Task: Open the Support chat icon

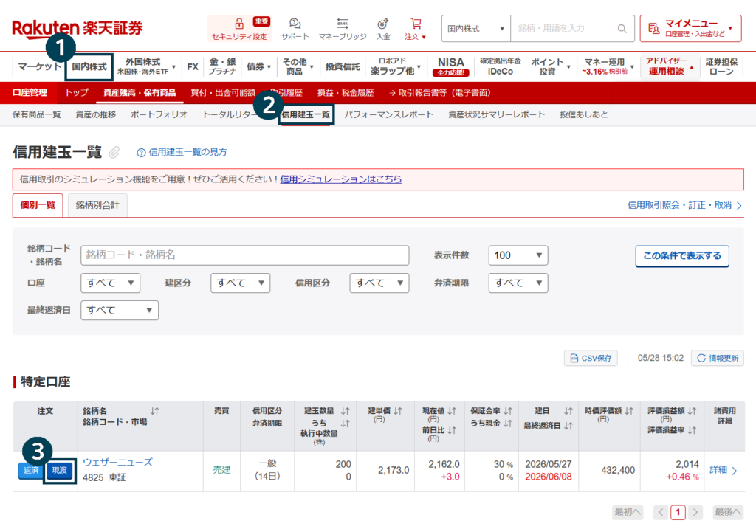Action: coord(295,23)
